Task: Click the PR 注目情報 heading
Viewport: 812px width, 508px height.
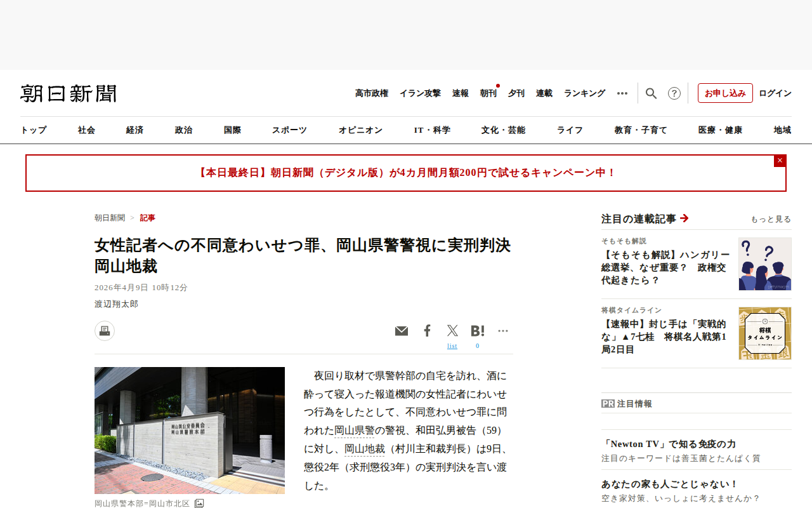Action: (x=627, y=403)
